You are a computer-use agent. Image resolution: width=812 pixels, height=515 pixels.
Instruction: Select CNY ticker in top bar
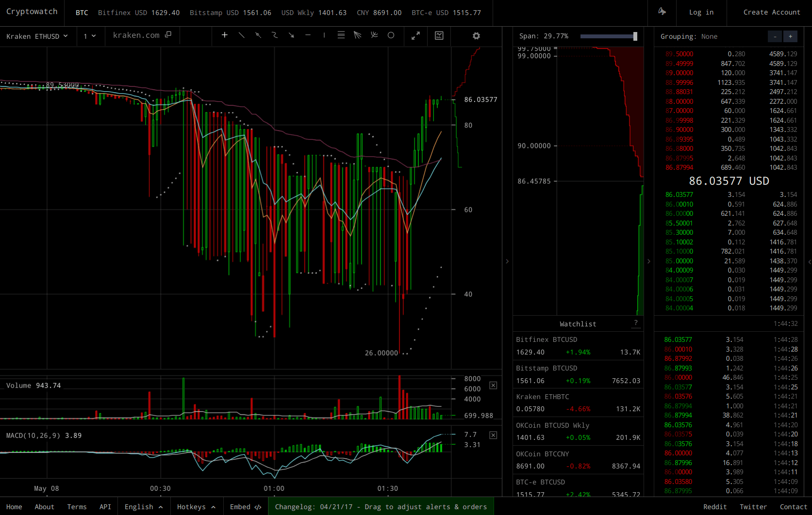click(x=379, y=13)
